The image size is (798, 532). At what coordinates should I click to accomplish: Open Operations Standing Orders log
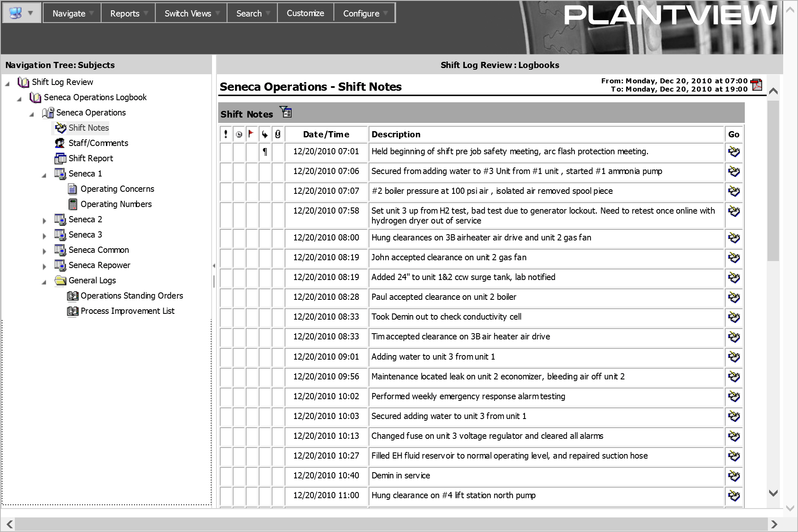(x=132, y=296)
